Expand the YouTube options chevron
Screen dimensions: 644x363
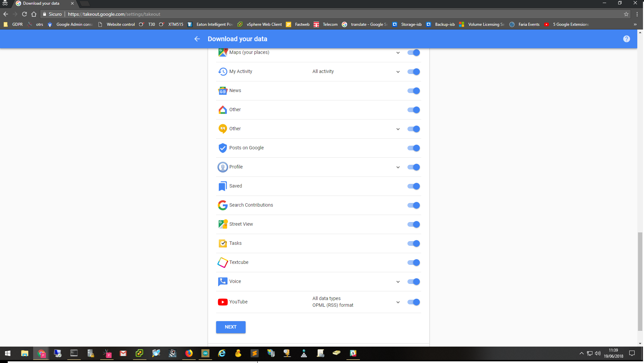[x=398, y=302]
